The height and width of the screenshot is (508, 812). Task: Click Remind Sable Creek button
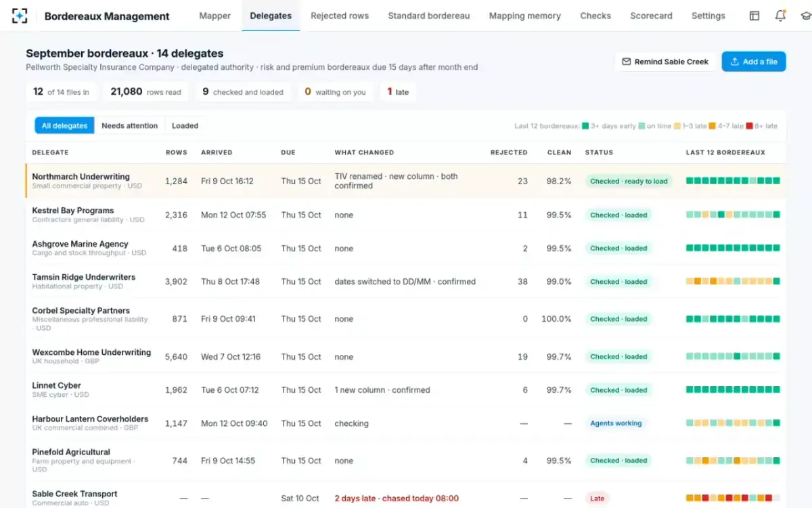coord(665,62)
